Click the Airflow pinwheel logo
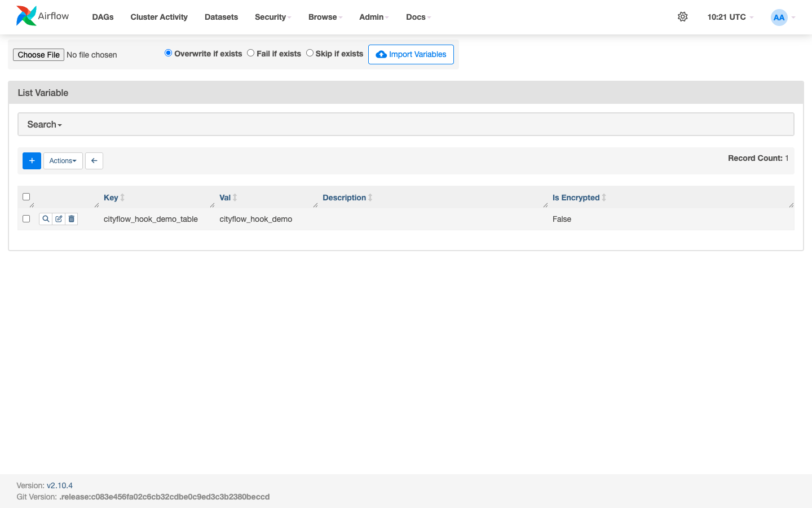This screenshot has height=508, width=812. click(x=27, y=16)
